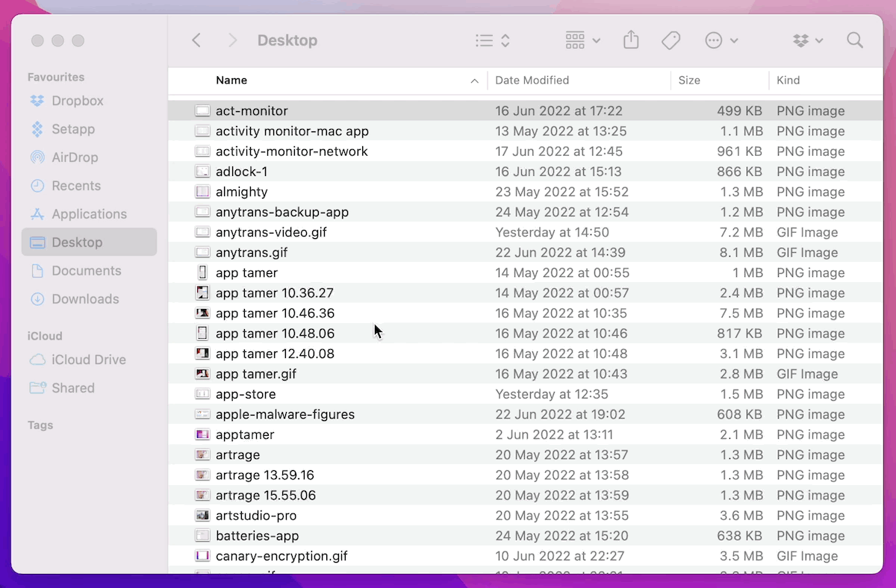Click the iCloud section heading
The width and height of the screenshot is (896, 588).
[x=45, y=336]
